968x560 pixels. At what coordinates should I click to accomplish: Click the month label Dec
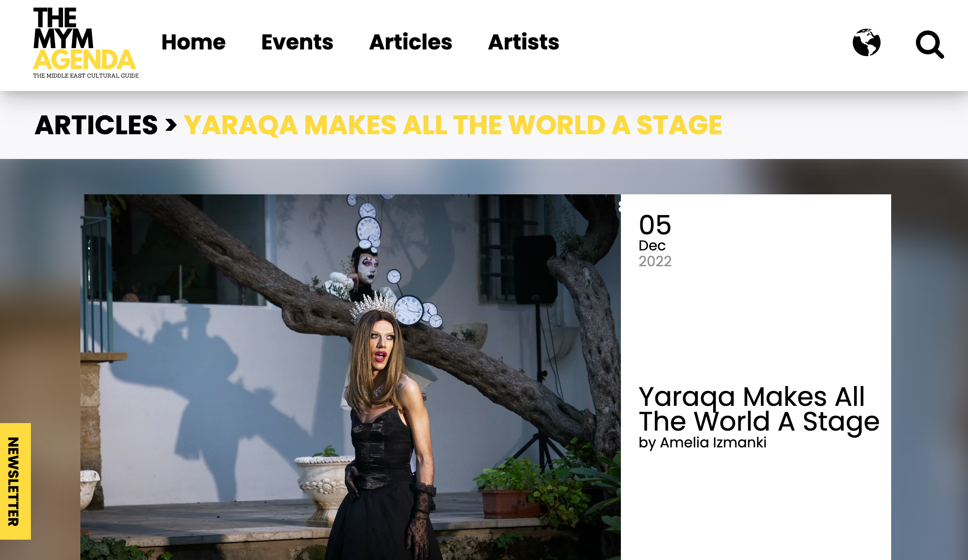pyautogui.click(x=652, y=246)
